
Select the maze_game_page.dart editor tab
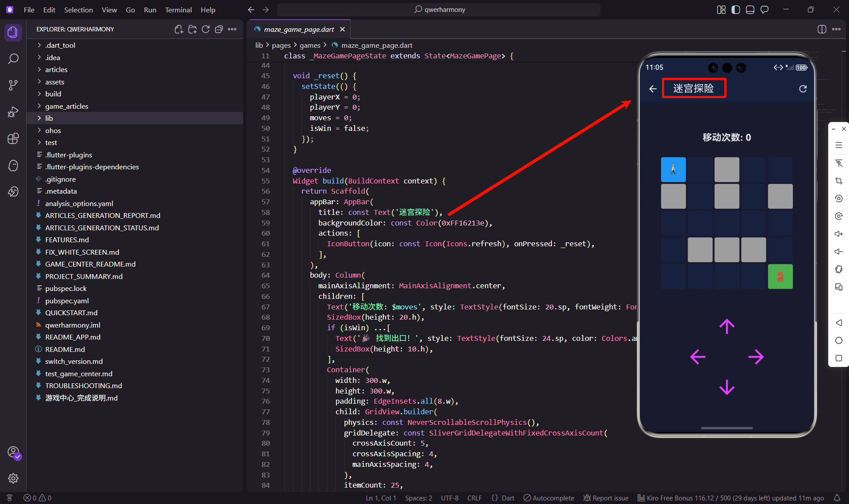click(298, 29)
